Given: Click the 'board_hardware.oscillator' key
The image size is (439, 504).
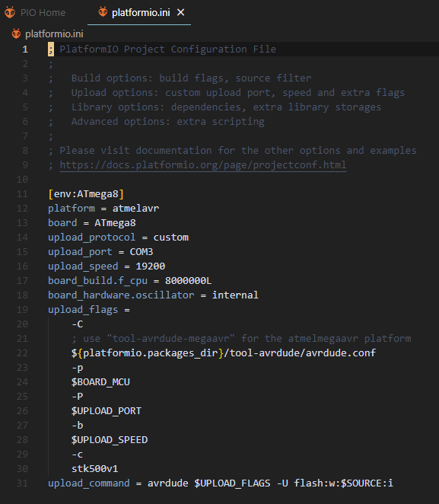Looking at the screenshot, I should click(x=121, y=295).
